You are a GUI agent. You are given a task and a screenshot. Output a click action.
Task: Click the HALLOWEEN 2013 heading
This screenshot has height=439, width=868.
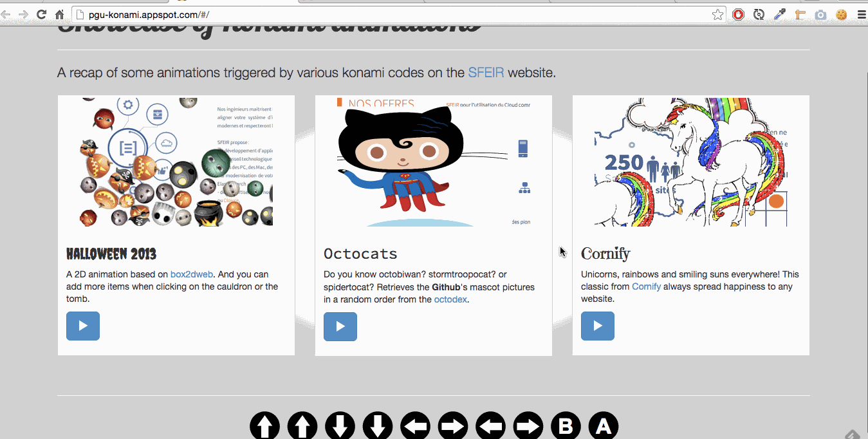(111, 254)
